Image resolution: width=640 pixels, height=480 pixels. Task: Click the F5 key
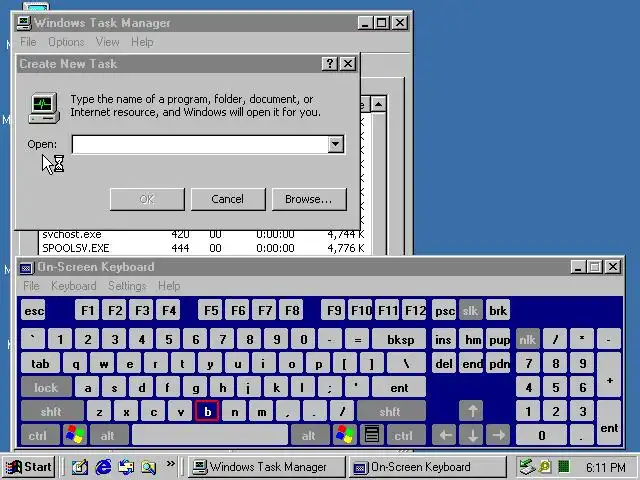(211, 311)
